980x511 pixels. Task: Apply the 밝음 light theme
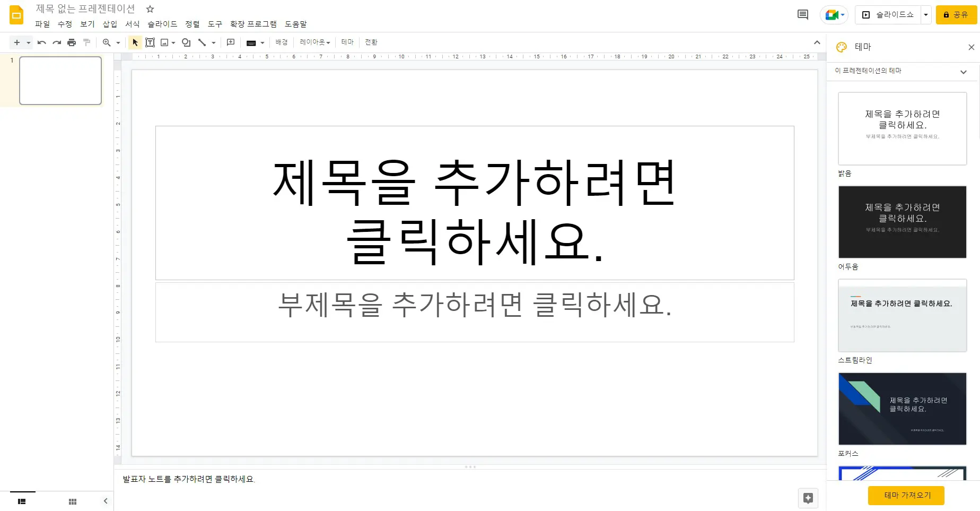tap(902, 128)
